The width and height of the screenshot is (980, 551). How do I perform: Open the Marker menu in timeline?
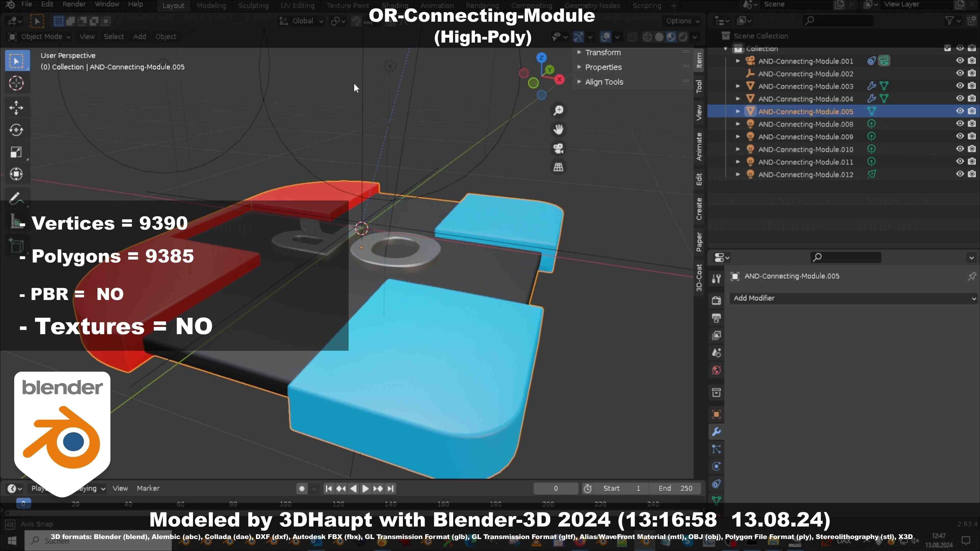click(148, 488)
